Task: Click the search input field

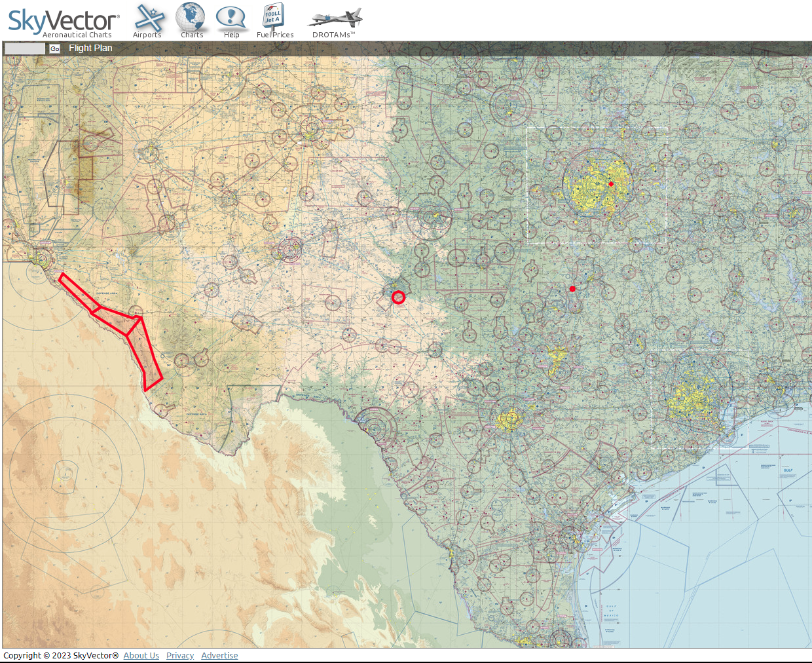Action: (x=25, y=48)
